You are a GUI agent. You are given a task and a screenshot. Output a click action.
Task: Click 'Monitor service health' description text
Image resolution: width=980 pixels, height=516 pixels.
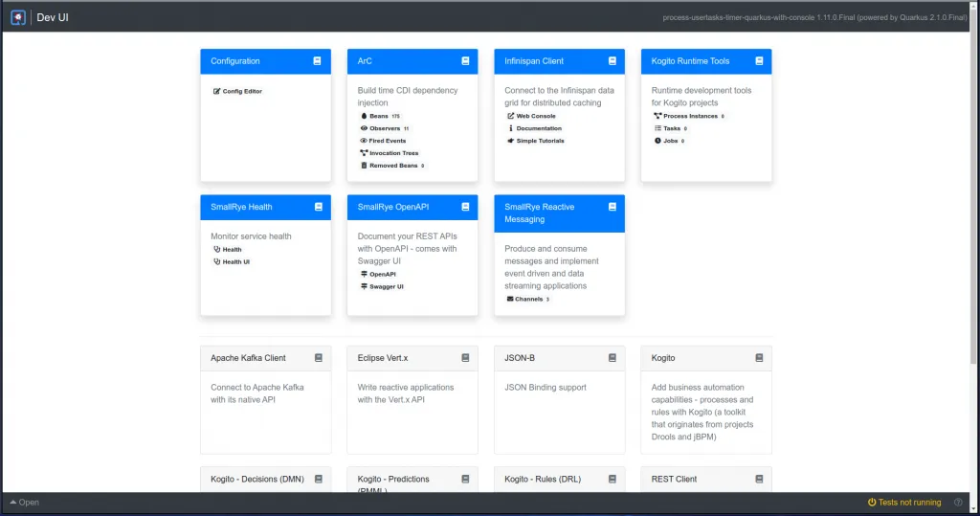pyautogui.click(x=251, y=236)
